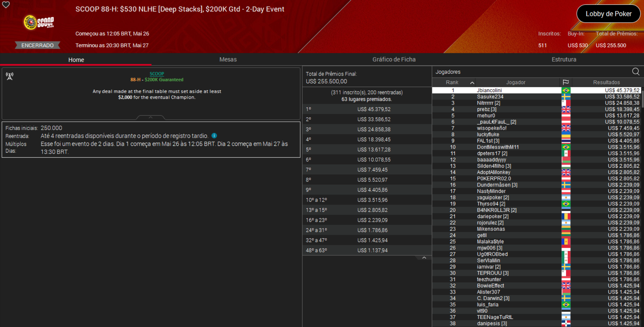
Task: Select player row Nitrrrrrr [2]
Action: click(x=536, y=103)
